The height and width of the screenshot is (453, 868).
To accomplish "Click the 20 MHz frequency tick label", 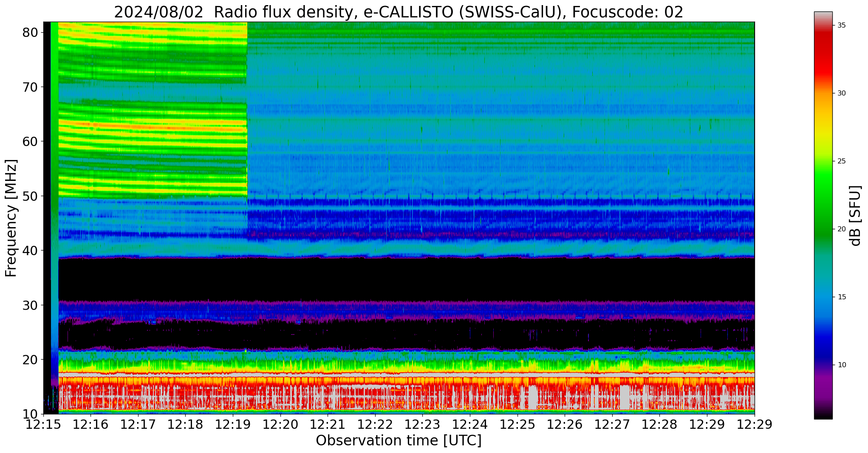I will (x=30, y=360).
